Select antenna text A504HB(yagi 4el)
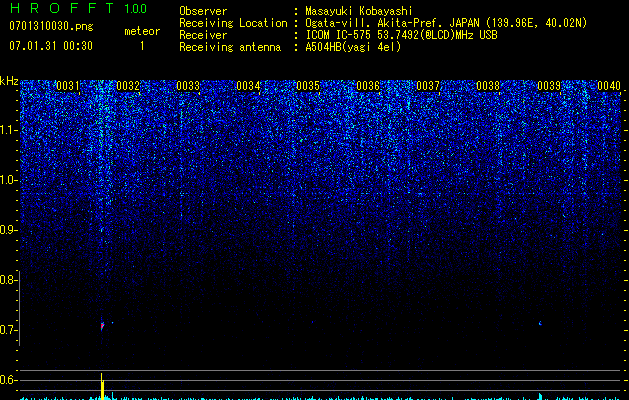Image resolution: width=629 pixels, height=400 pixels. (353, 47)
